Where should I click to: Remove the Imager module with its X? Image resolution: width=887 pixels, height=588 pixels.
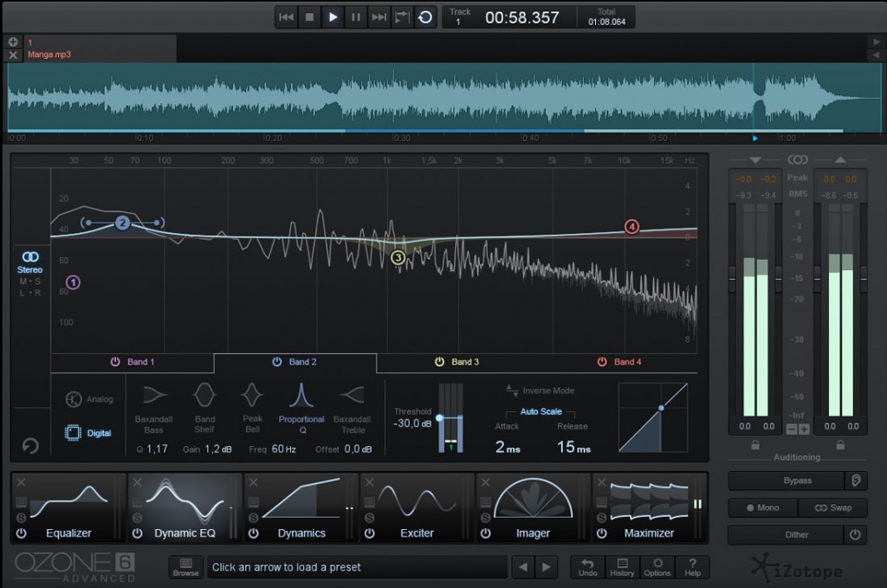pos(485,482)
